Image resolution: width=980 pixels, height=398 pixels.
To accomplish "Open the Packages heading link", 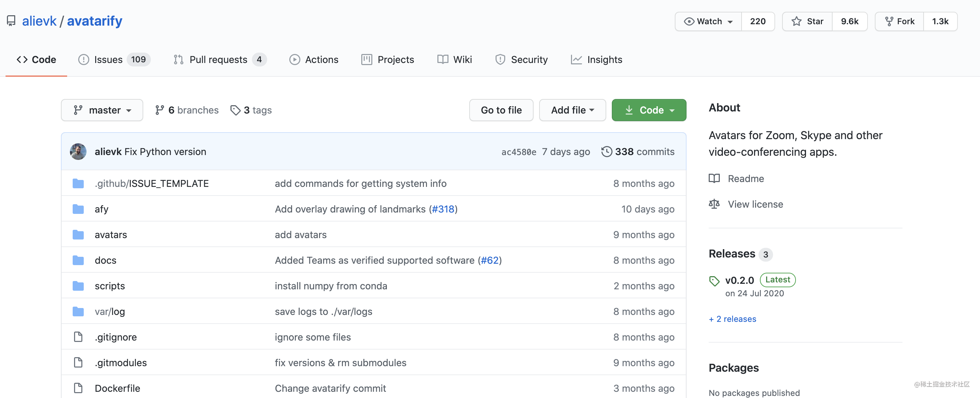I will 734,368.
